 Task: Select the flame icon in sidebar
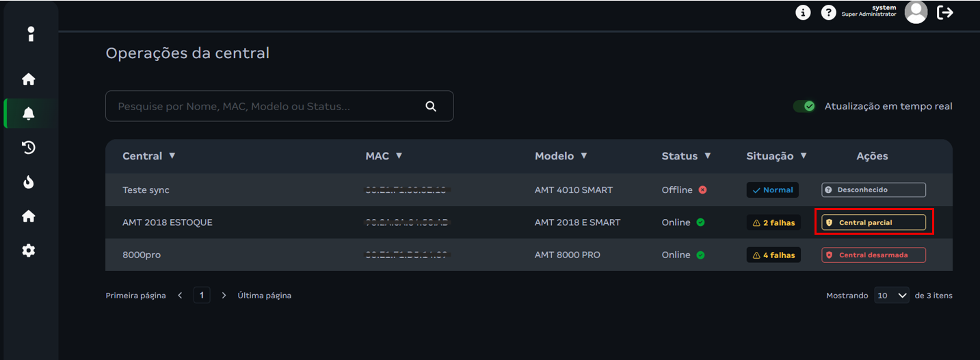pyautogui.click(x=29, y=182)
